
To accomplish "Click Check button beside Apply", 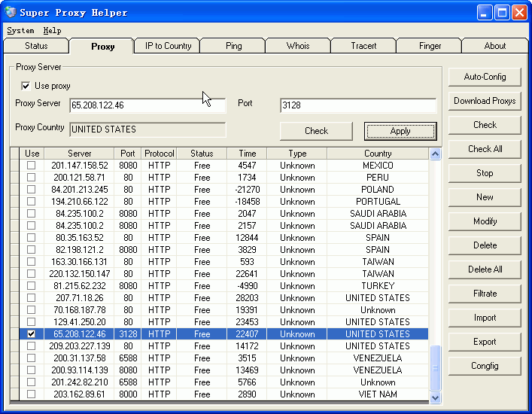I will (x=316, y=131).
